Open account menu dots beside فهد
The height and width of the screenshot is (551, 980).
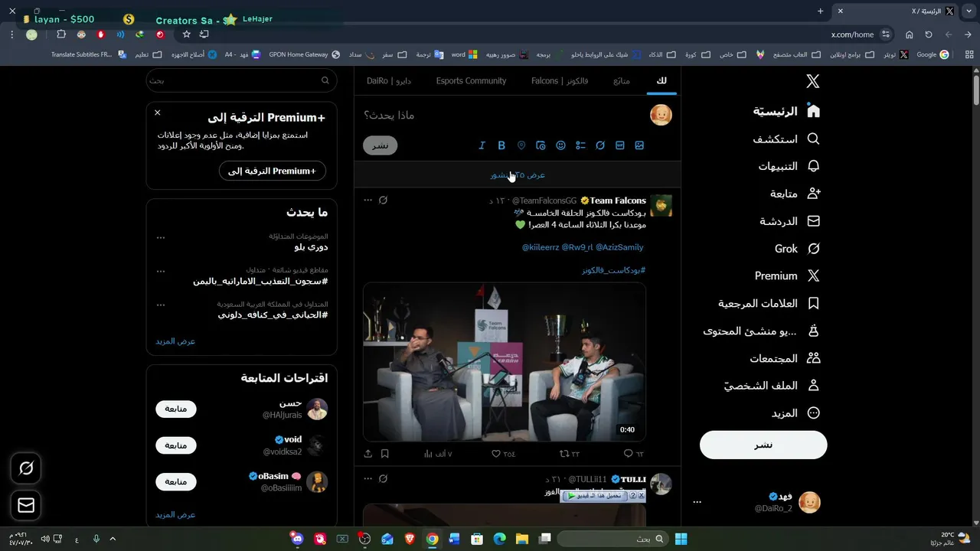click(697, 503)
